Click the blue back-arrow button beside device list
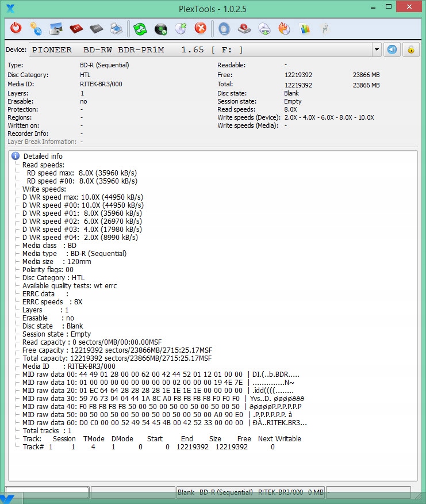This screenshot has height=504, width=426. coord(392,49)
